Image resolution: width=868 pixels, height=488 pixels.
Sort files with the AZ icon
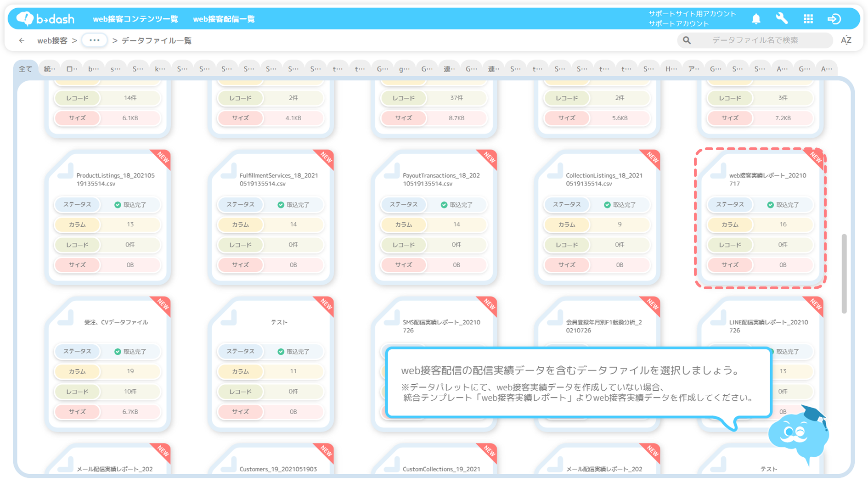[x=846, y=40]
